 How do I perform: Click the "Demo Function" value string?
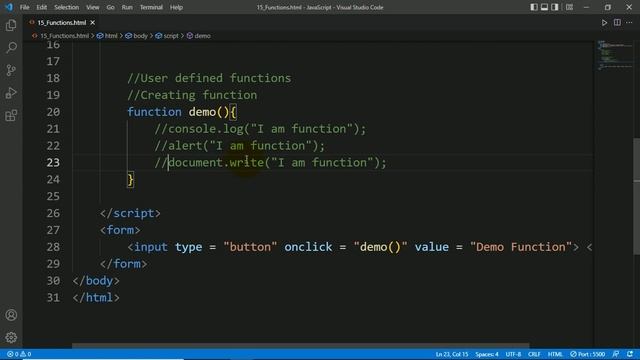point(521,247)
